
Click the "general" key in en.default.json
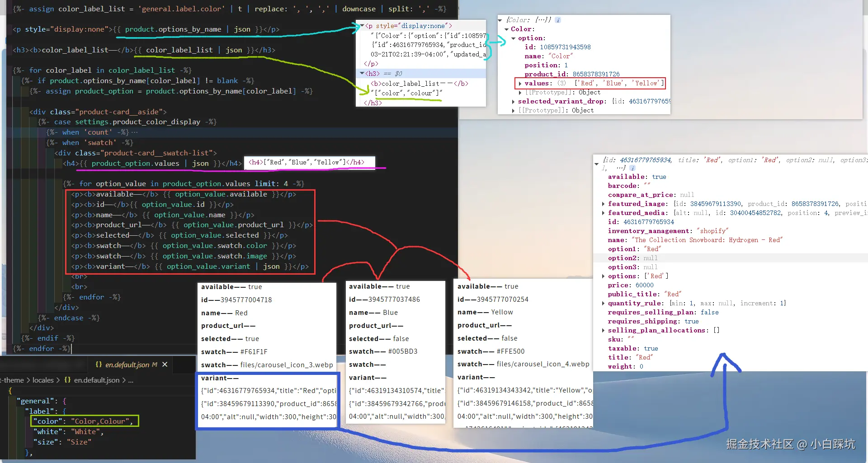(x=35, y=401)
